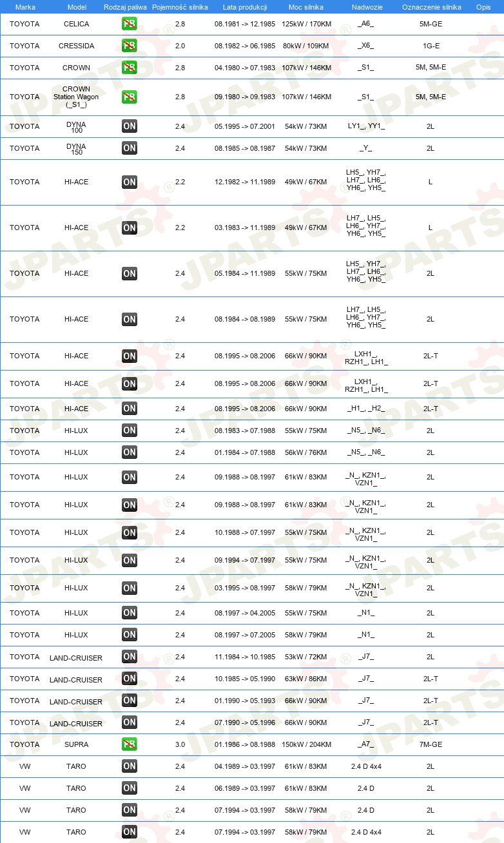The width and height of the screenshot is (504, 843).
Task: Click the Rodzaj paliwa column header
Action: pyautogui.click(x=126, y=7)
